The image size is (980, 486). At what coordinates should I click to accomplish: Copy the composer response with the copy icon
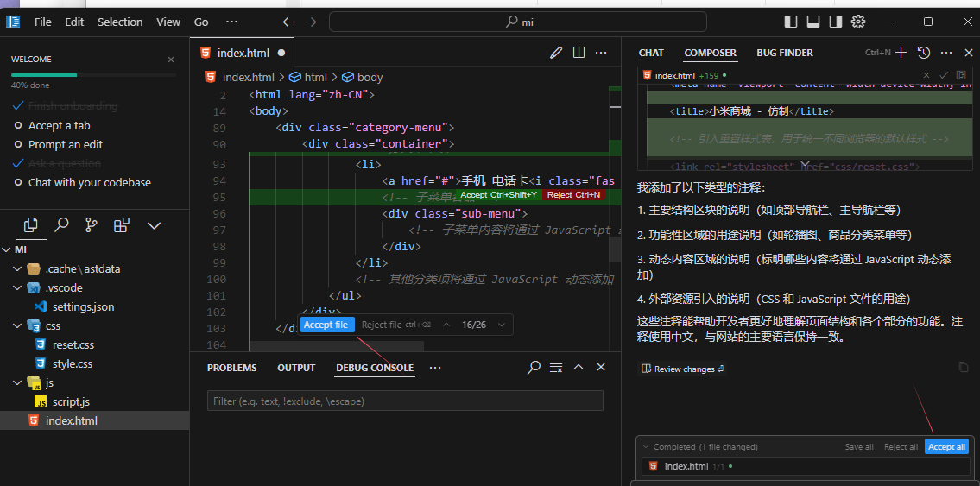[x=963, y=368]
